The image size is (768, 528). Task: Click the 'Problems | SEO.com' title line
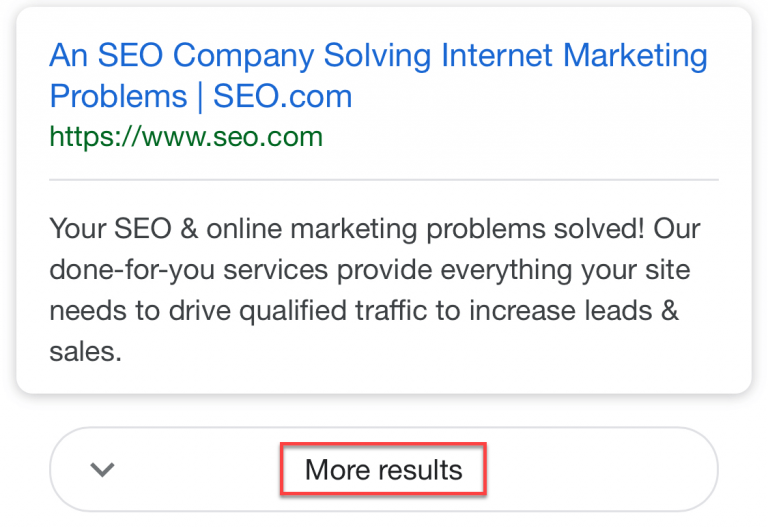[200, 96]
